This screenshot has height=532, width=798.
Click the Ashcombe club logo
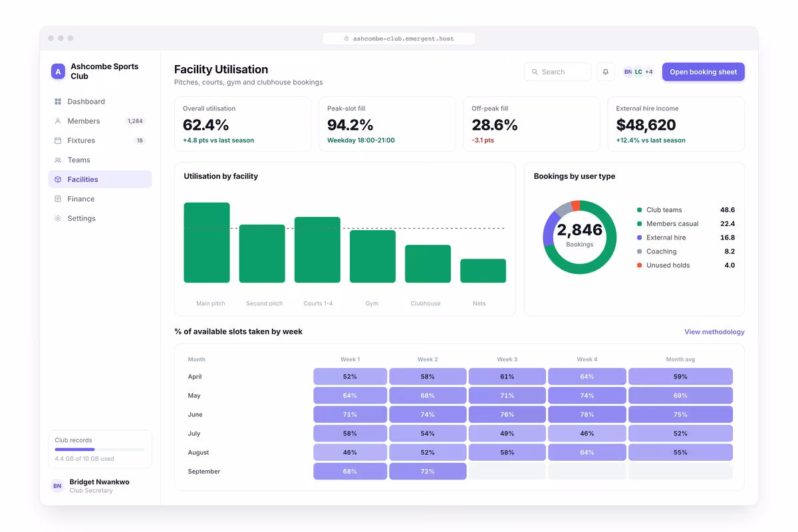point(58,71)
